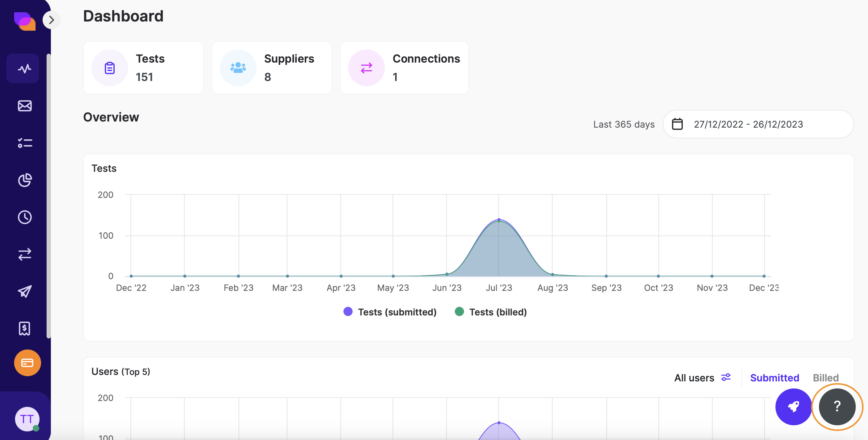
Task: Toggle Tests (billed) legend series
Action: pos(491,312)
